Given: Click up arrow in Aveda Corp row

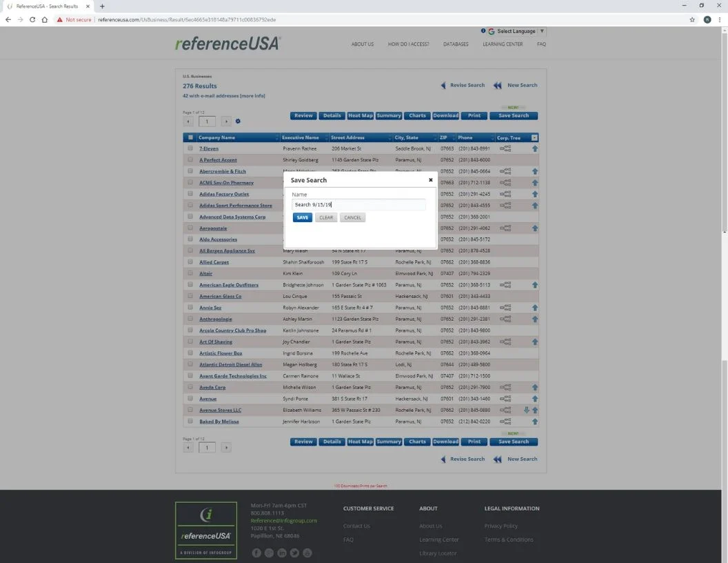Looking at the screenshot, I should click(535, 388).
